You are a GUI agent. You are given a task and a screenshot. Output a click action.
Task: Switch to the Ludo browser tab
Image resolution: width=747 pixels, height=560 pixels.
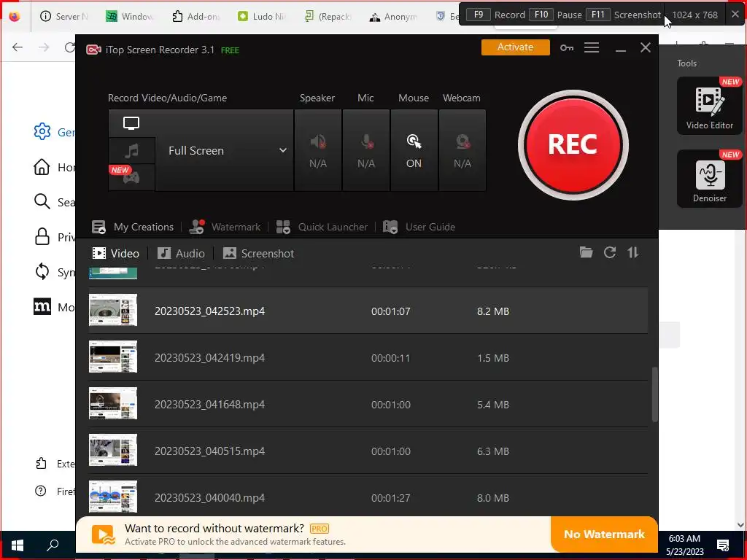click(262, 16)
